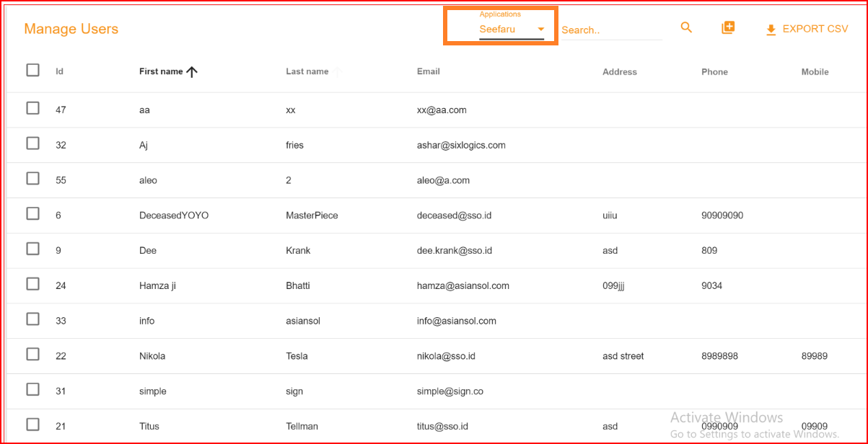The height and width of the screenshot is (444, 868).
Task: Click the search magnifier icon
Action: tap(686, 27)
